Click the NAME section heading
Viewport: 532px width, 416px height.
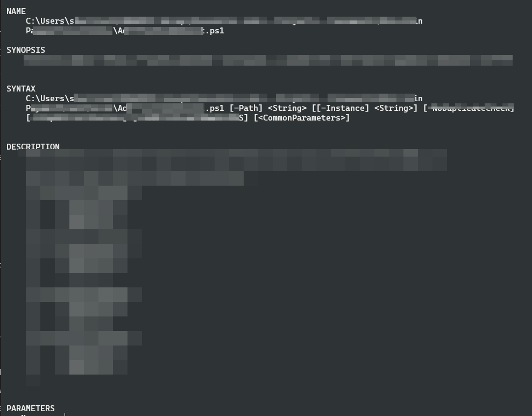(16, 11)
